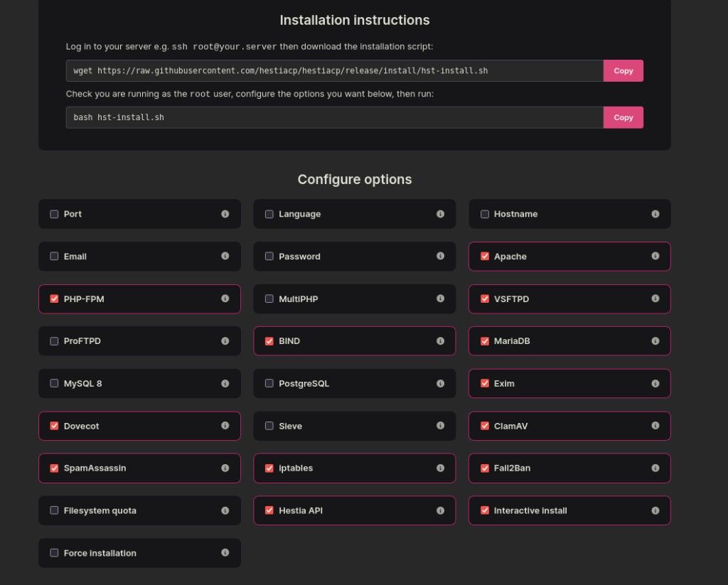Show info for PostgreSQL option
This screenshot has height=585, width=728.
pos(440,383)
